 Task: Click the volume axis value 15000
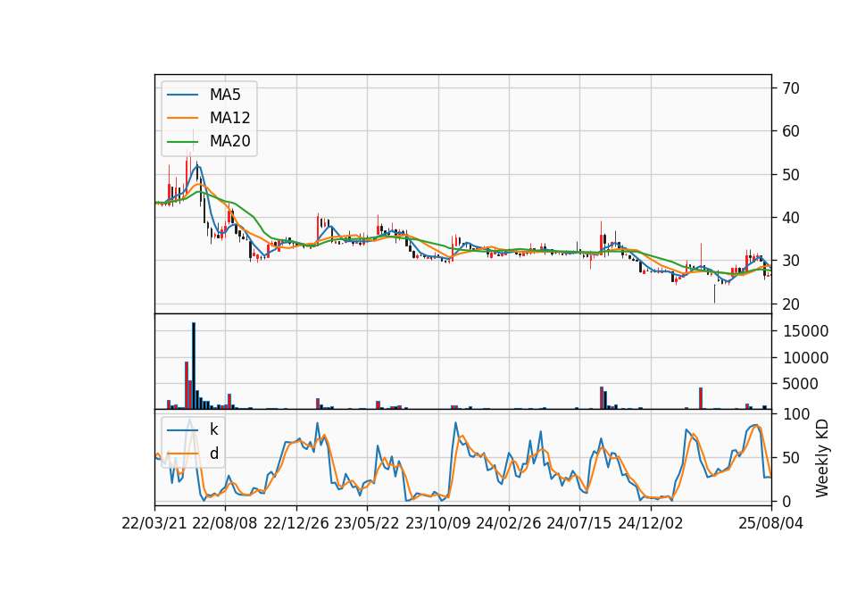805,331
